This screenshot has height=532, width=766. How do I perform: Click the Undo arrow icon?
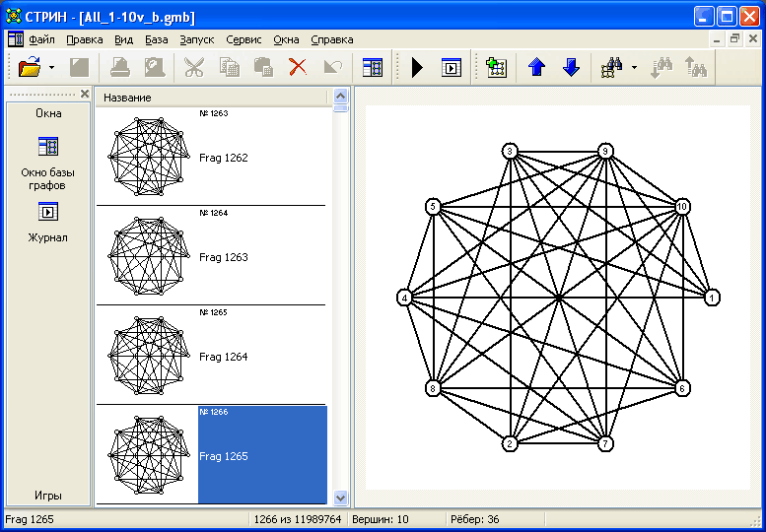click(x=332, y=67)
